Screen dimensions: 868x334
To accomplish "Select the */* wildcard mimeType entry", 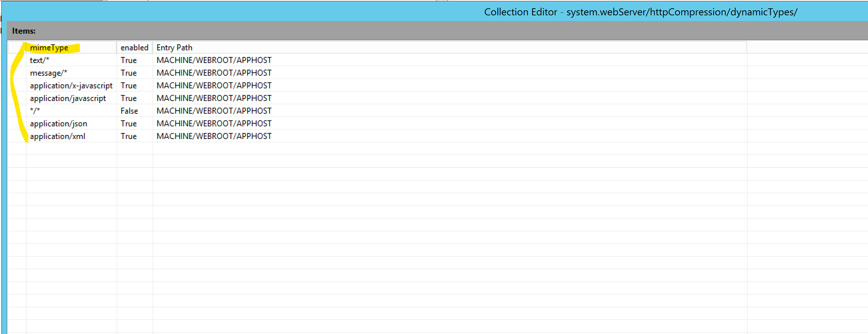I will point(35,111).
